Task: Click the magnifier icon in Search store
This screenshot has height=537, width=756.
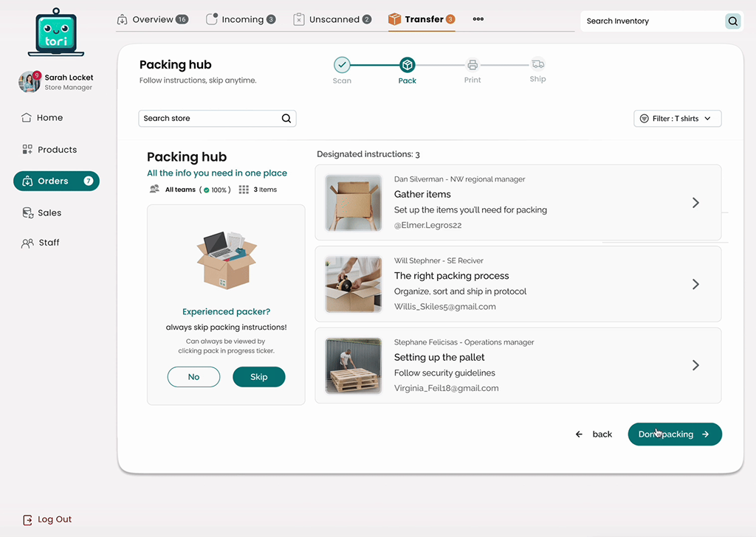Action: (286, 119)
